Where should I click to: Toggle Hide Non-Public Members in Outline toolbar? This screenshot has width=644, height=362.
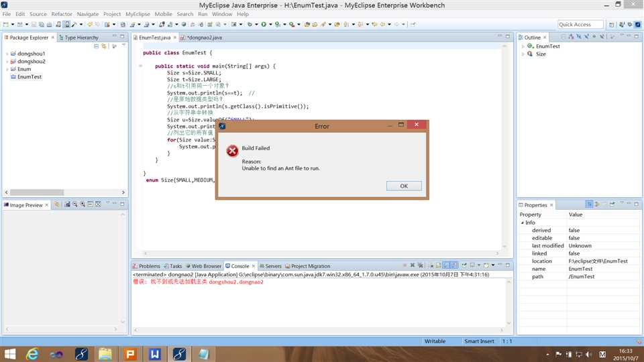coord(594,37)
